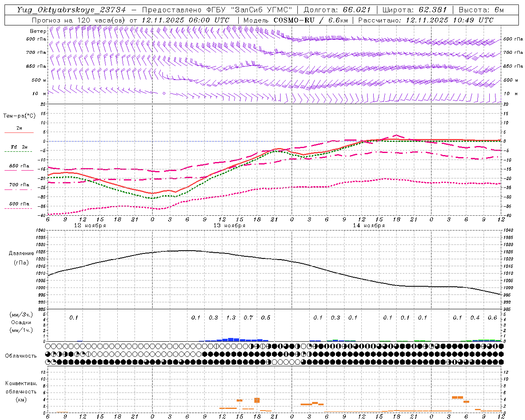This screenshot has height=420, width=525.
Task: Select the Модель COSMO-RU / 6.6км text
Action: (296, 20)
